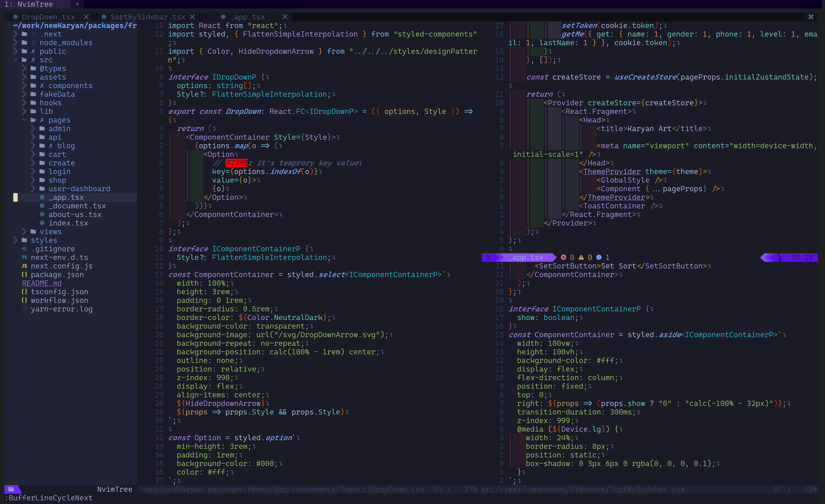Viewport: 825px width, 504px height.
Task: Close the _app.tsx buffer tab
Action: click(x=285, y=17)
